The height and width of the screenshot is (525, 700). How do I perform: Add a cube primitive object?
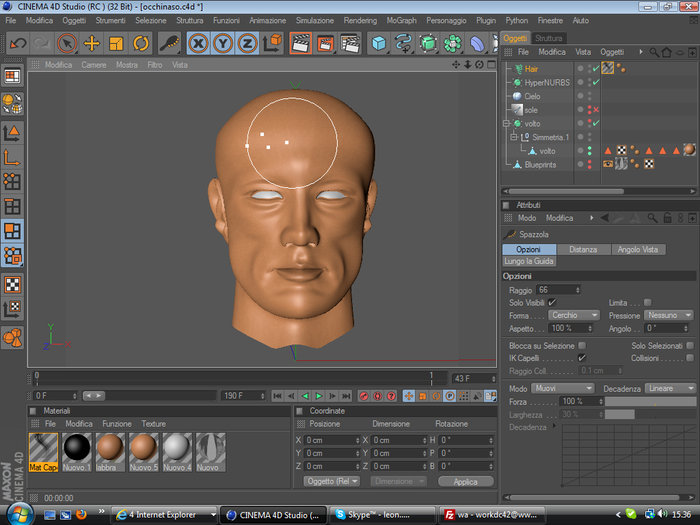379,44
